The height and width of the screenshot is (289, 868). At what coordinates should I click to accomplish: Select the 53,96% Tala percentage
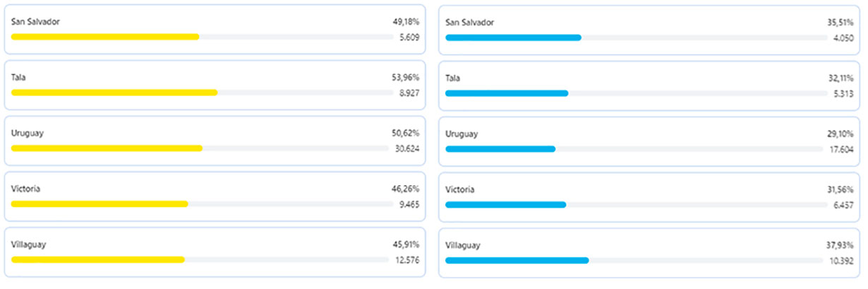tap(406, 77)
